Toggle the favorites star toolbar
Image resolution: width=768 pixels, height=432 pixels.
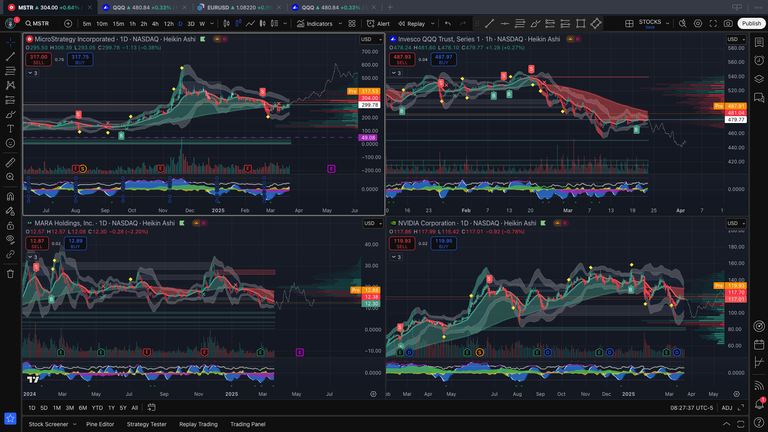[10, 419]
